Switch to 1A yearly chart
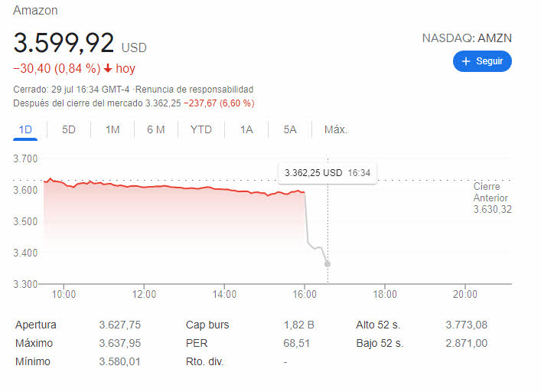Screen dimensions: 541x392 click(x=246, y=129)
